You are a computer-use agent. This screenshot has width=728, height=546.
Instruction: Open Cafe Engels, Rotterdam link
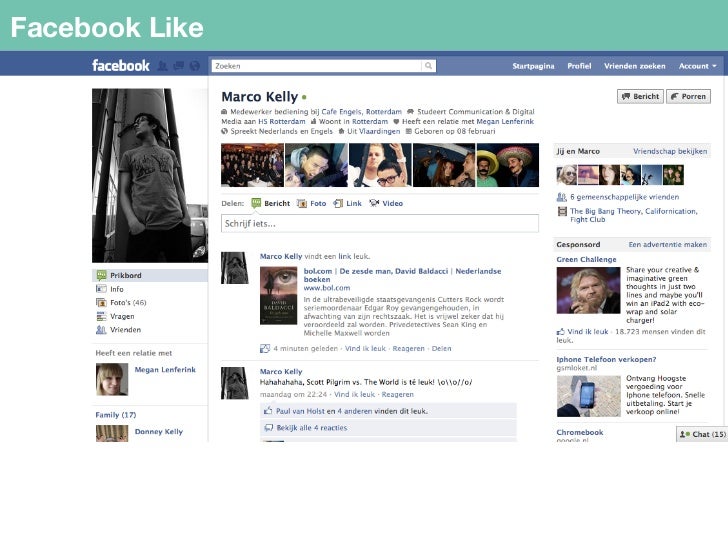click(x=362, y=111)
